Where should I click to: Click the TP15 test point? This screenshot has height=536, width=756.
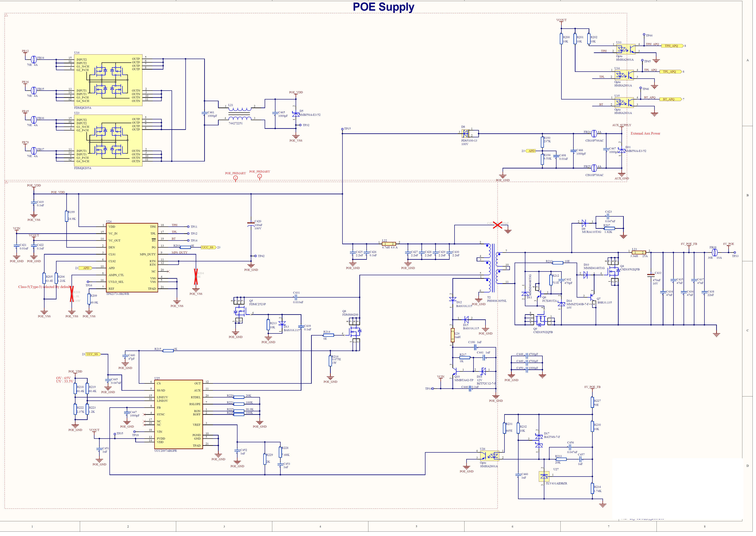point(343,129)
